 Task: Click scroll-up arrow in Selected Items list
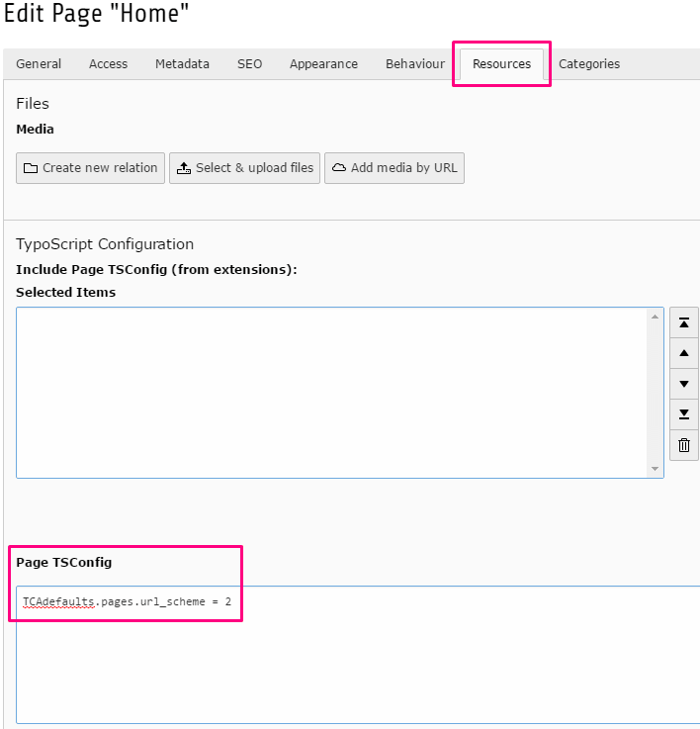click(655, 317)
